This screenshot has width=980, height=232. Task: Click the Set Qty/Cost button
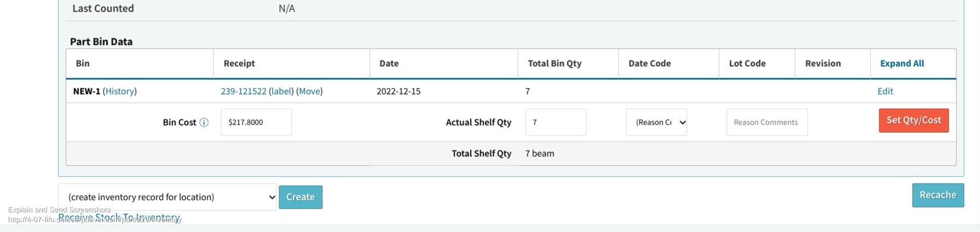click(914, 120)
